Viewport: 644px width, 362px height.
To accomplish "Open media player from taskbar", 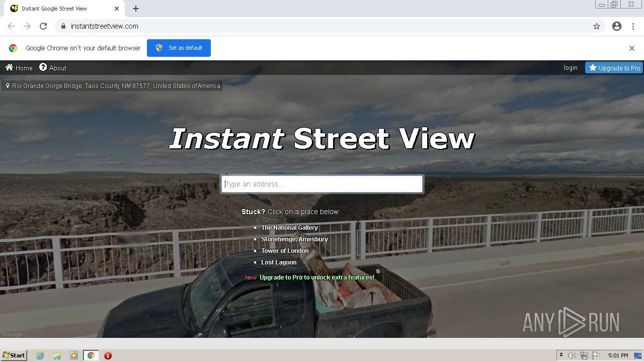I will coord(74,355).
